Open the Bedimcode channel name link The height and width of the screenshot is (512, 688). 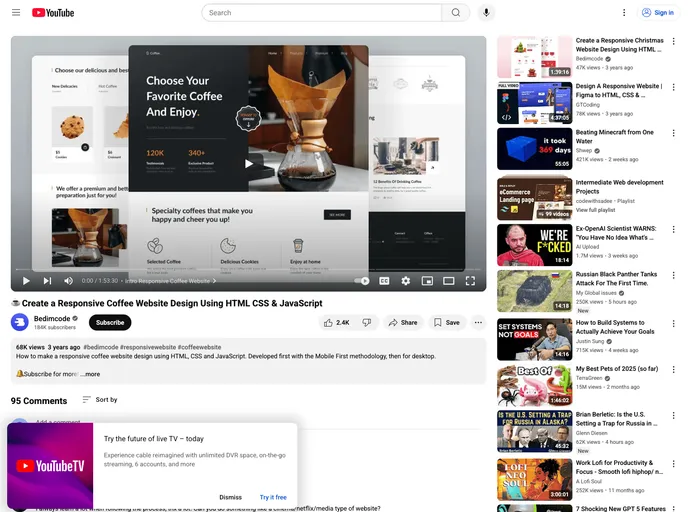pyautogui.click(x=52, y=319)
